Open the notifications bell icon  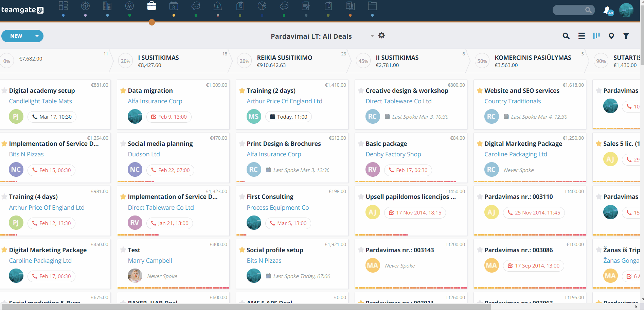tap(608, 11)
